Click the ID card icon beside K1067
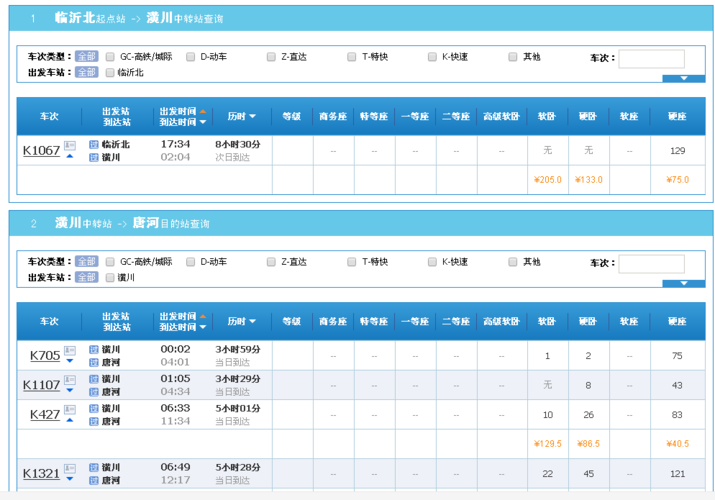Viewport: 715px width, 500px height. click(x=69, y=145)
